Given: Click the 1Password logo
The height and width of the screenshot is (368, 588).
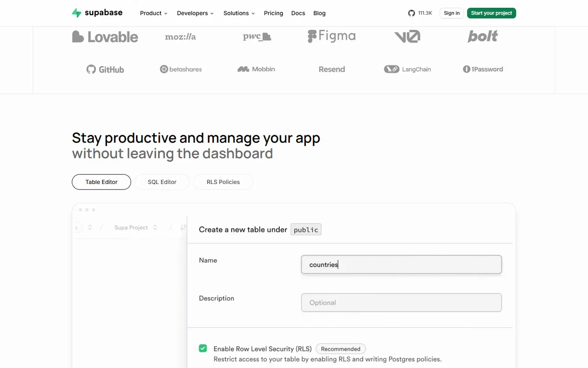Looking at the screenshot, I should 483,69.
